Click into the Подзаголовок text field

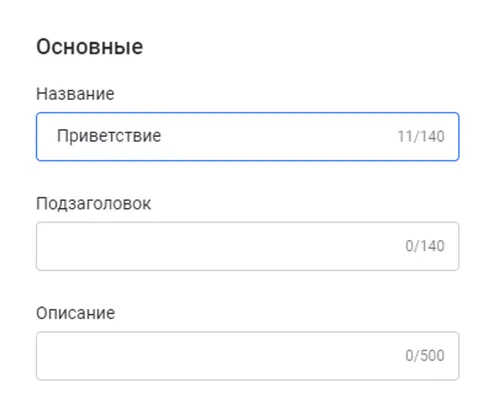[247, 246]
